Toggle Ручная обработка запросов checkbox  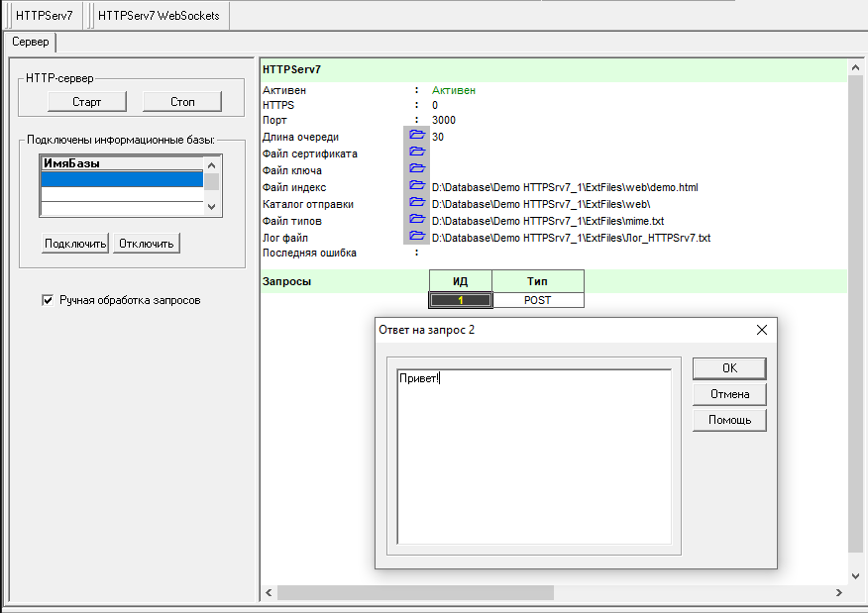click(48, 300)
